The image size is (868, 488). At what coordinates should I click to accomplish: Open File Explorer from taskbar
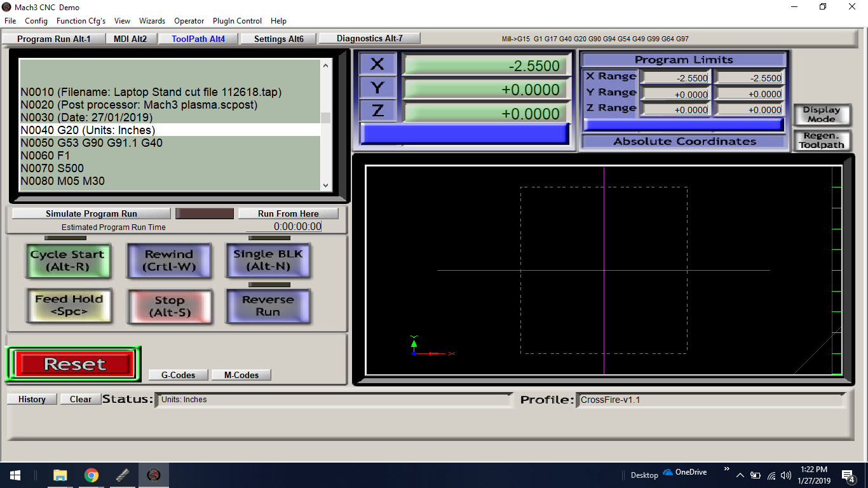pyautogui.click(x=60, y=475)
